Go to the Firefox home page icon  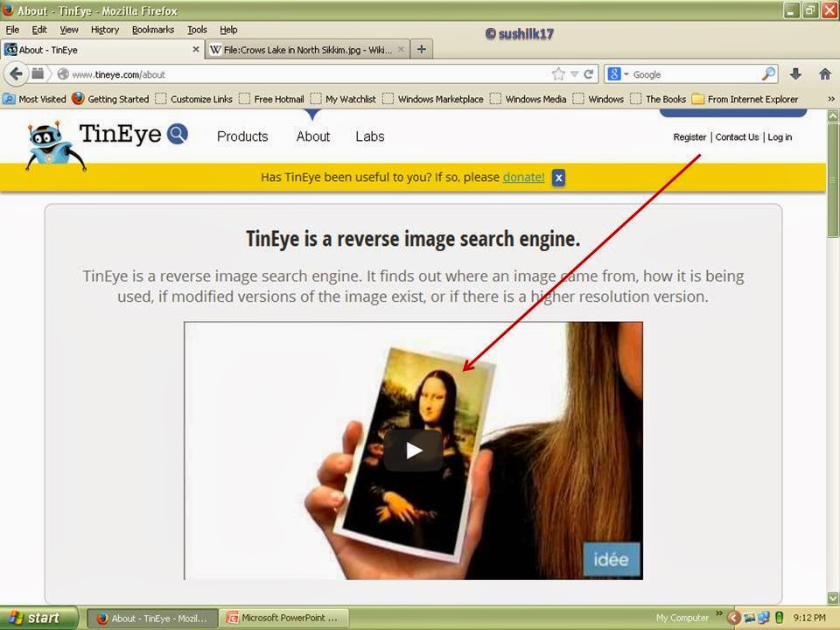(x=824, y=74)
